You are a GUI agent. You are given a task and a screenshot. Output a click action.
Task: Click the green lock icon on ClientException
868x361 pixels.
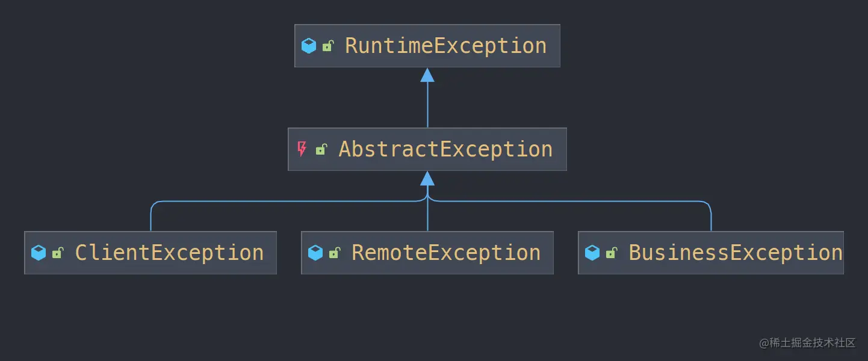(x=58, y=253)
